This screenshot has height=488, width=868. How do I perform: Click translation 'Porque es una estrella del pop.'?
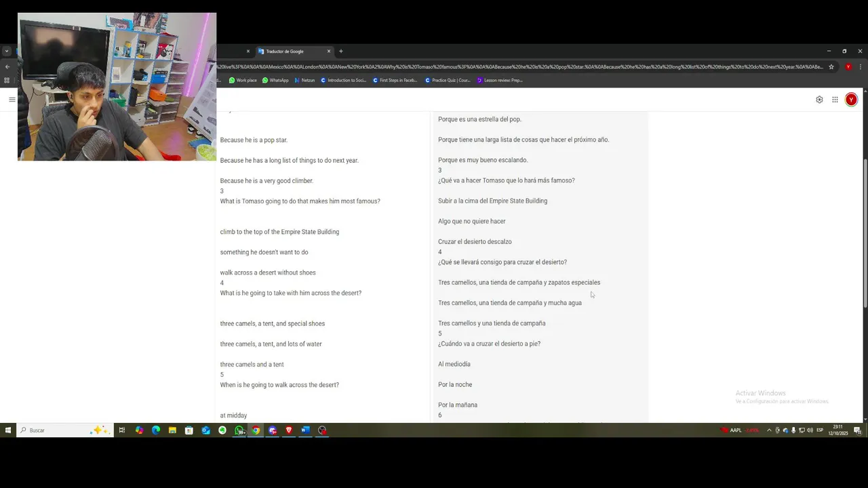click(479, 119)
